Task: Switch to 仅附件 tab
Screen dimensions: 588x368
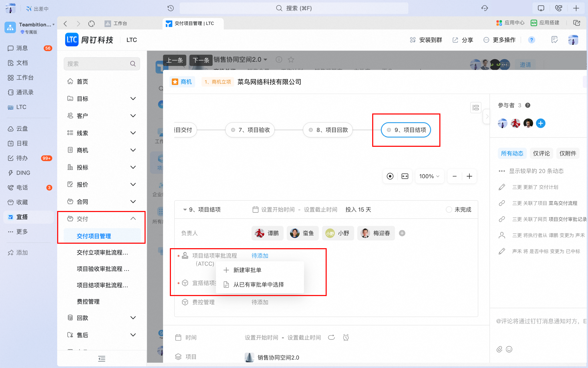Action: (568, 153)
